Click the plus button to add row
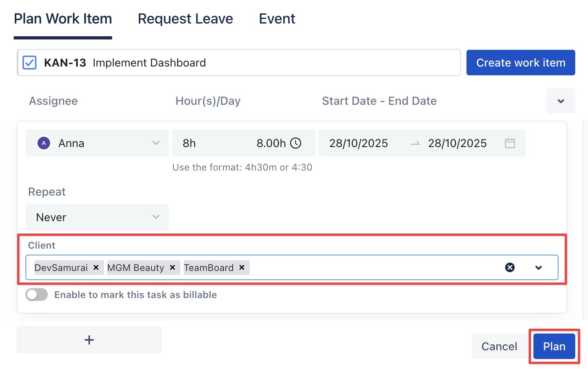This screenshot has height=369, width=588. pos(89,340)
